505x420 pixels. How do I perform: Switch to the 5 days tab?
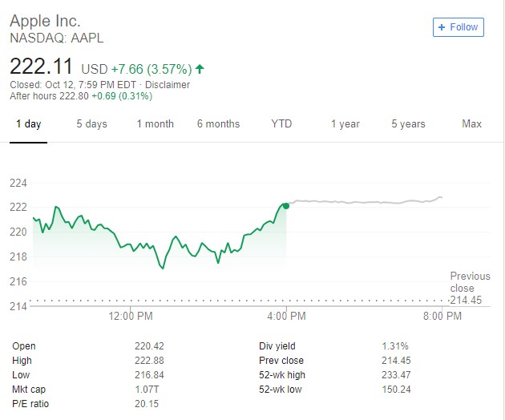tap(91, 124)
